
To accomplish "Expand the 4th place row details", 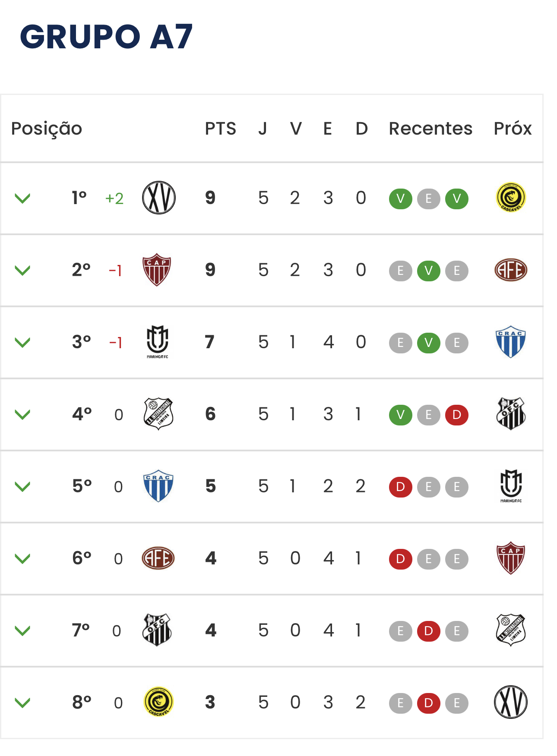I will pos(22,415).
